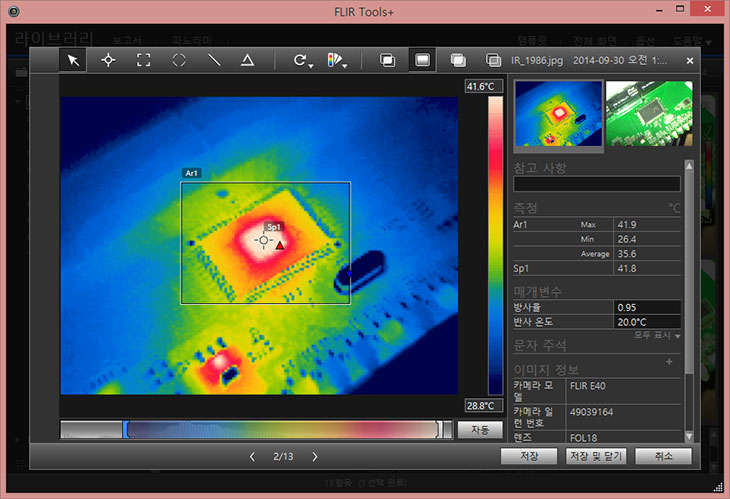Click the left handle of the temperature span slider
Viewport: 730px width, 499px height.
(x=125, y=429)
